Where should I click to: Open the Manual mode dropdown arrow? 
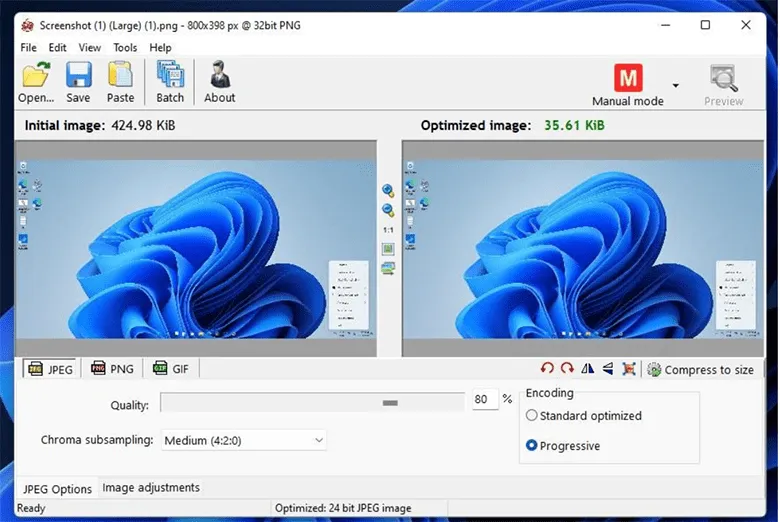pyautogui.click(x=675, y=85)
